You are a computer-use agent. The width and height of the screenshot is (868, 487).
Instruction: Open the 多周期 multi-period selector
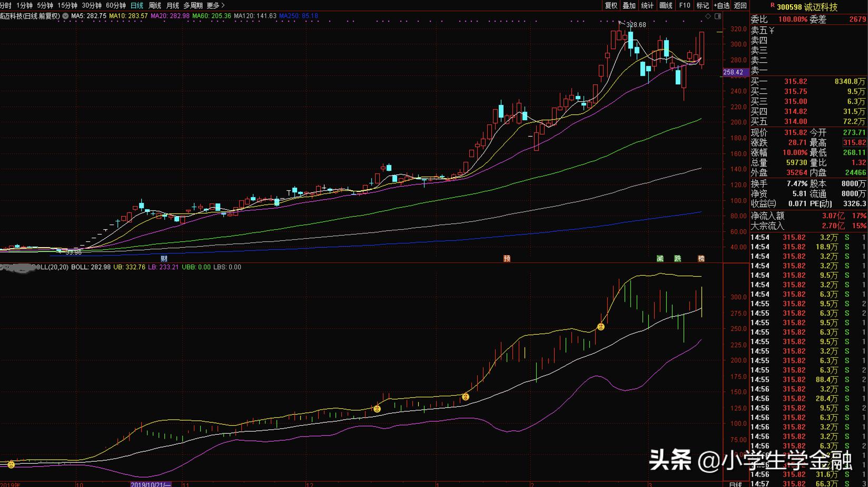(x=192, y=5)
